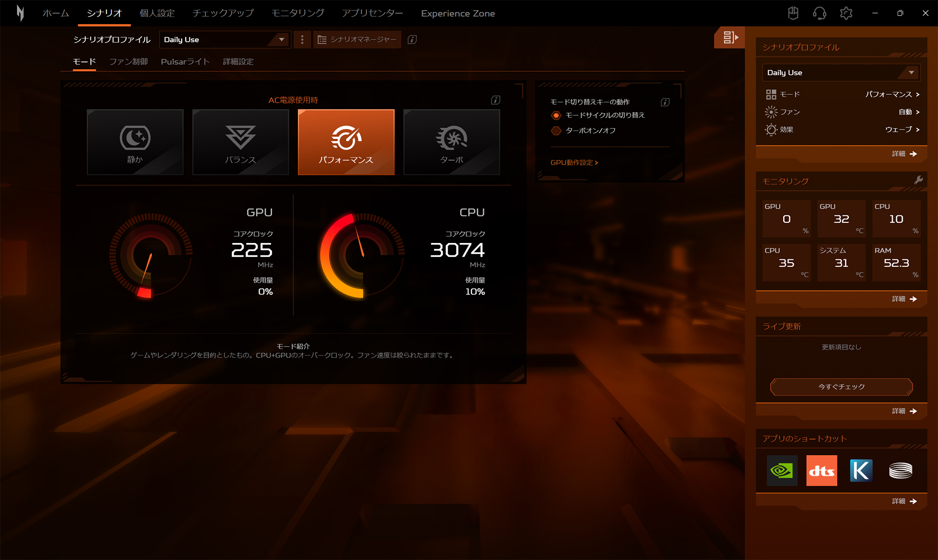Image resolution: width=938 pixels, height=560 pixels.
Task: Open the Daily Use scenario profile dropdown
Action: click(x=225, y=40)
